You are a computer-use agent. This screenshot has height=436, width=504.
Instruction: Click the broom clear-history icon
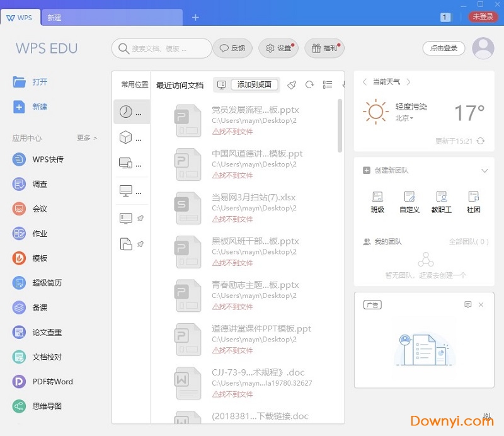291,85
